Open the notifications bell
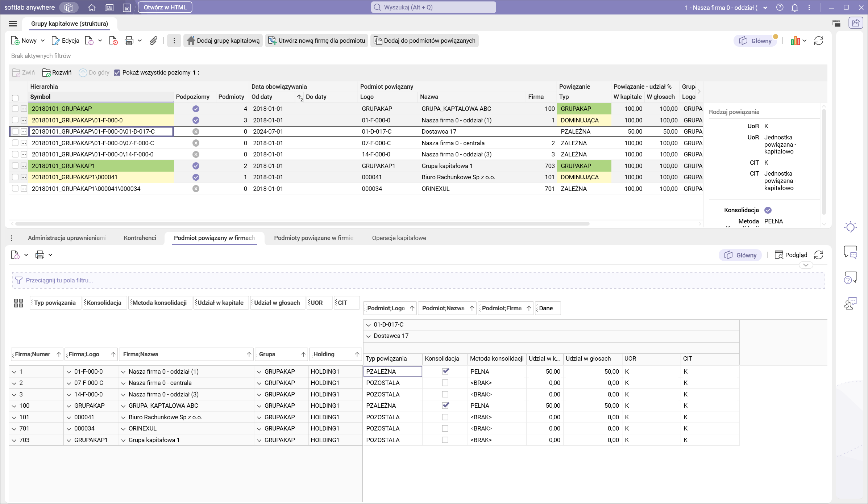The image size is (868, 504). click(x=794, y=8)
